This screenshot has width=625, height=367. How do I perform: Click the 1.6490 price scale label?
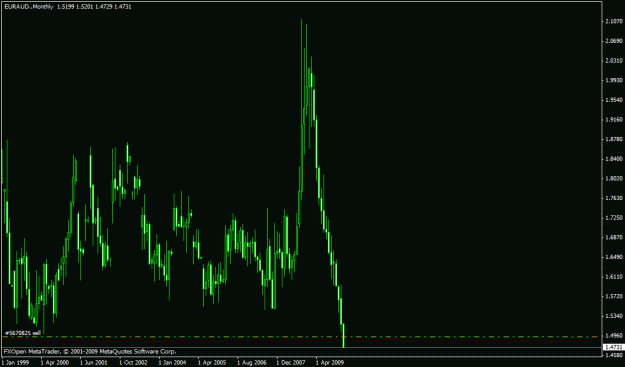pyautogui.click(x=614, y=257)
